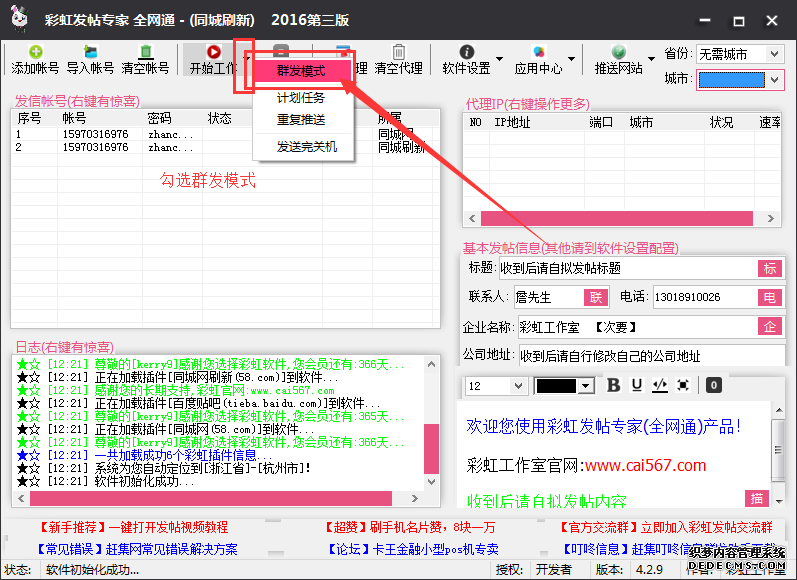Click the log panel horizontal scrollbar
This screenshot has height=580, width=797.
pos(210,499)
